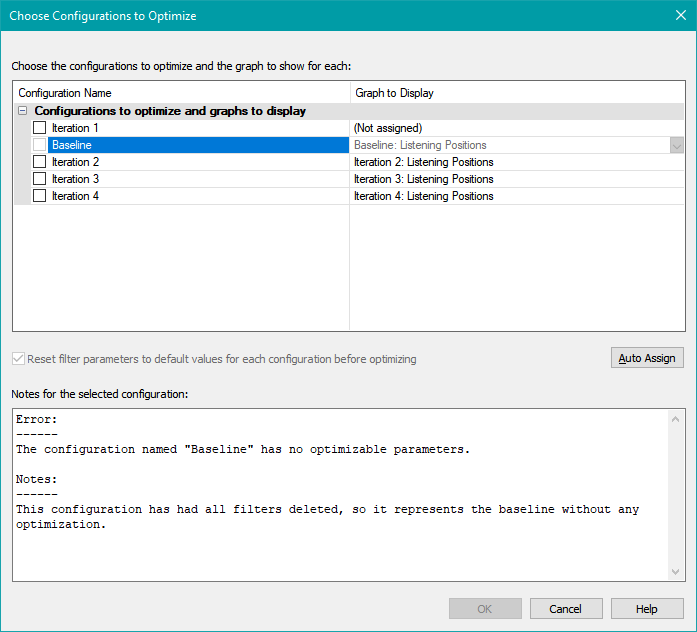Open the Baseline graph dropdown arrow

click(677, 145)
